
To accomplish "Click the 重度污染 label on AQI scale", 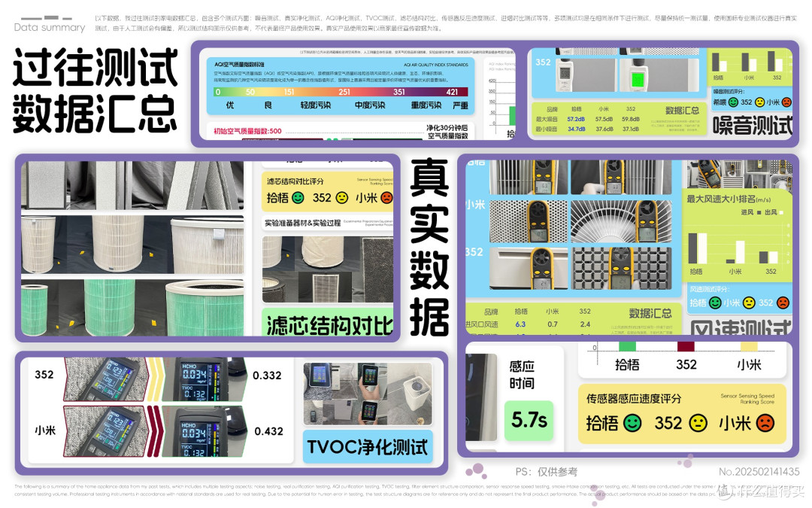I will click(x=426, y=105).
